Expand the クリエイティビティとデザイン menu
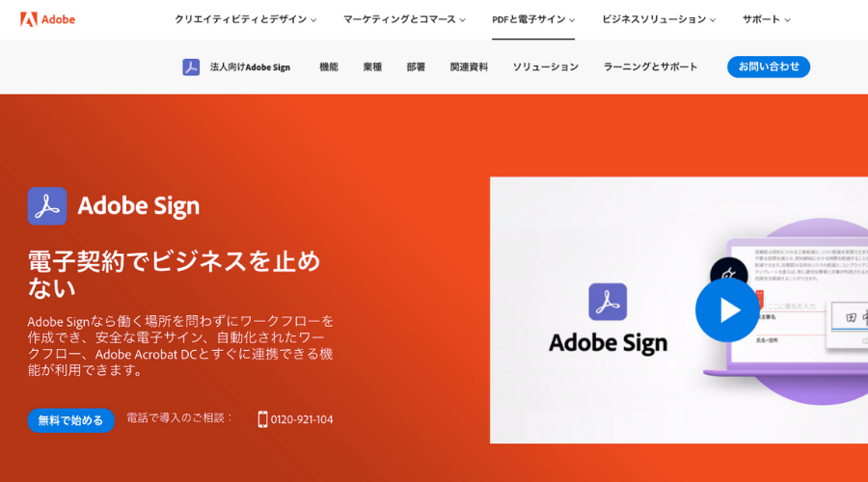868x482 pixels. tap(245, 19)
